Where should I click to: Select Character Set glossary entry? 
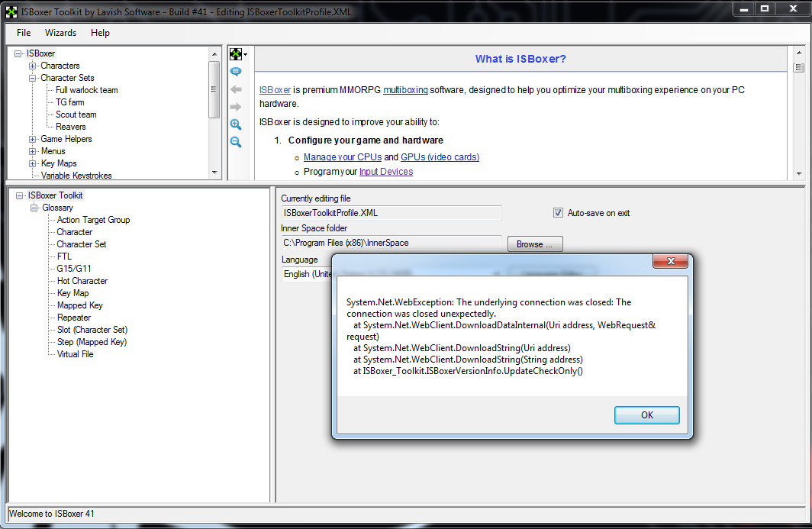coord(82,244)
